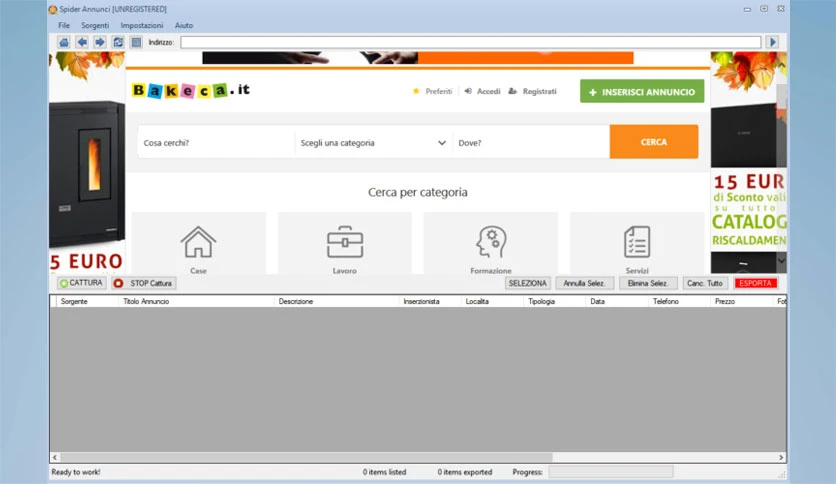This screenshot has height=484, width=836.
Task: Click the results grid scroll-right arrow
Action: point(781,457)
